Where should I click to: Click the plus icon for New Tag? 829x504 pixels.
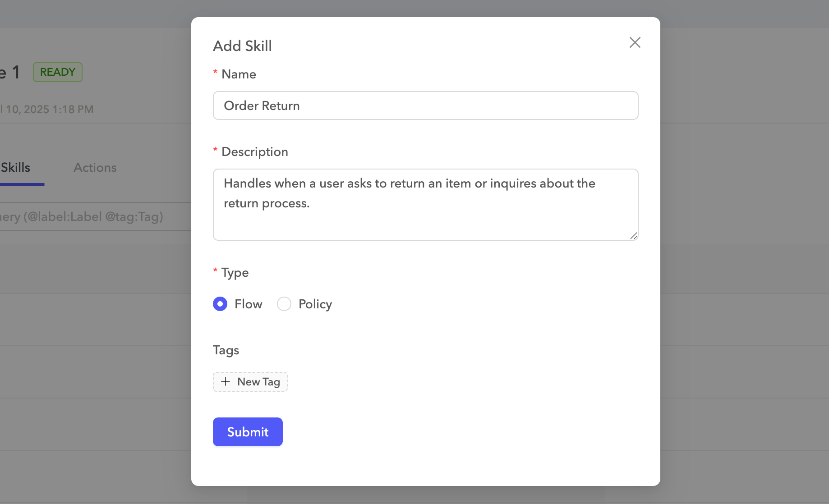(x=226, y=382)
